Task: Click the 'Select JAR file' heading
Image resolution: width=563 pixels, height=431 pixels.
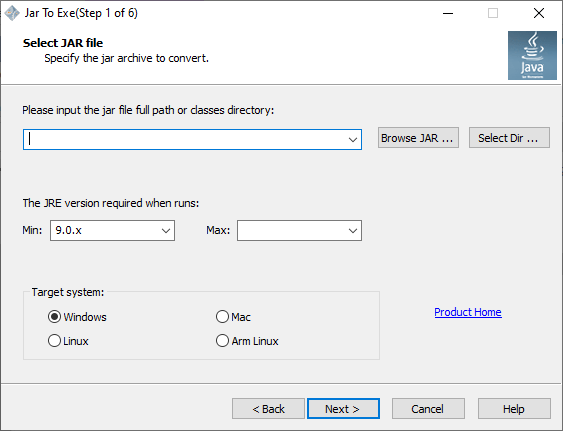Action: coord(63,43)
